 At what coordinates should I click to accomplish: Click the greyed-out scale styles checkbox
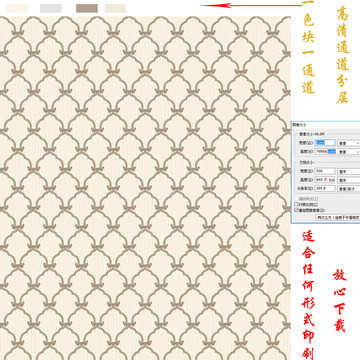coord(296,199)
